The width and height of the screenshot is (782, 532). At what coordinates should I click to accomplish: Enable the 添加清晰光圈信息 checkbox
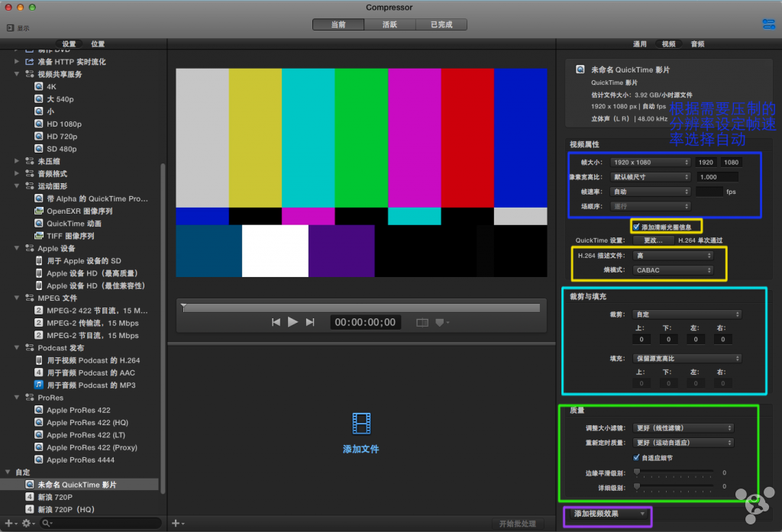pos(636,227)
